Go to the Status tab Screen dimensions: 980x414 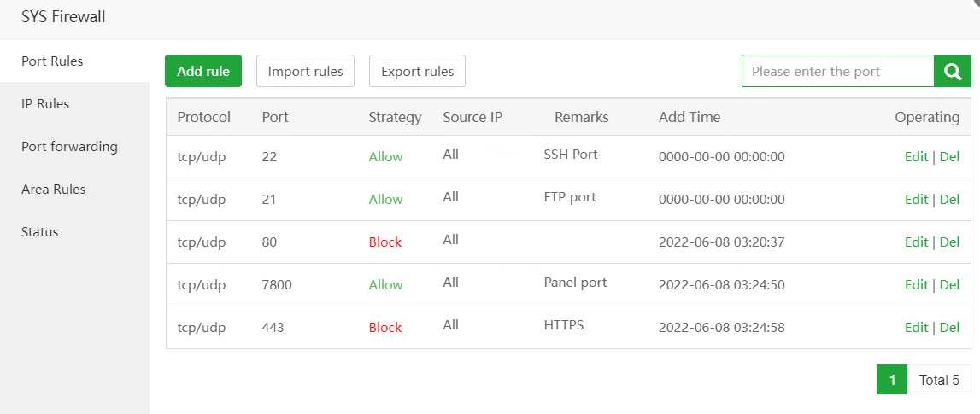coord(39,232)
